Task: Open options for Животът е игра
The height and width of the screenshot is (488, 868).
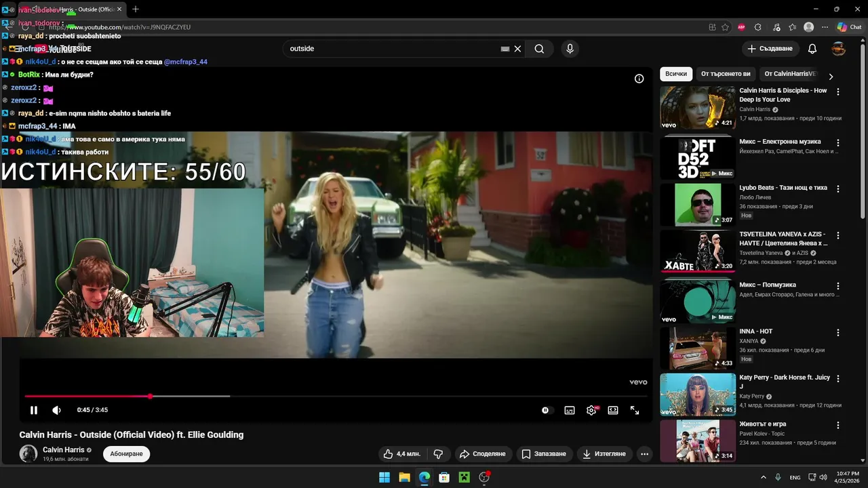Action: (x=838, y=425)
